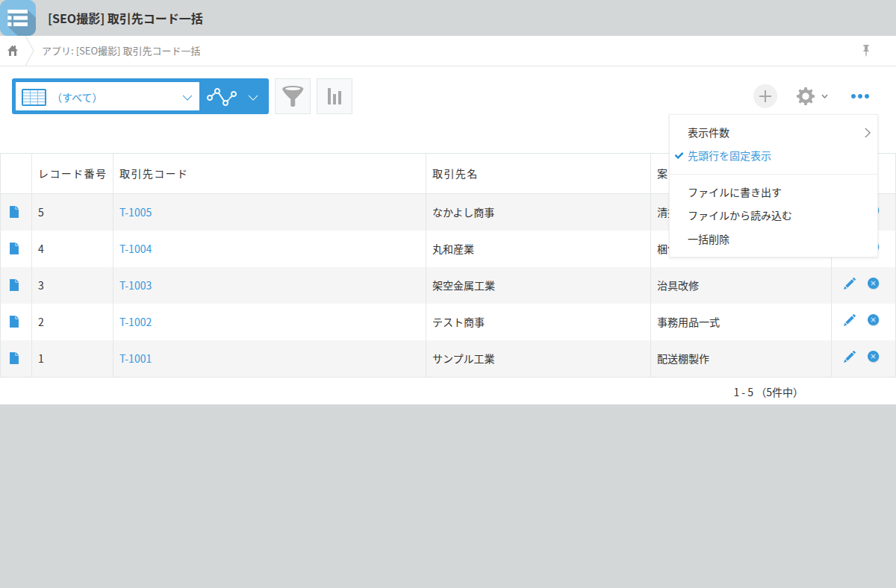Click the なかよし商事 cell
Viewport: 896px width, 588px height.
pyautogui.click(x=538, y=213)
